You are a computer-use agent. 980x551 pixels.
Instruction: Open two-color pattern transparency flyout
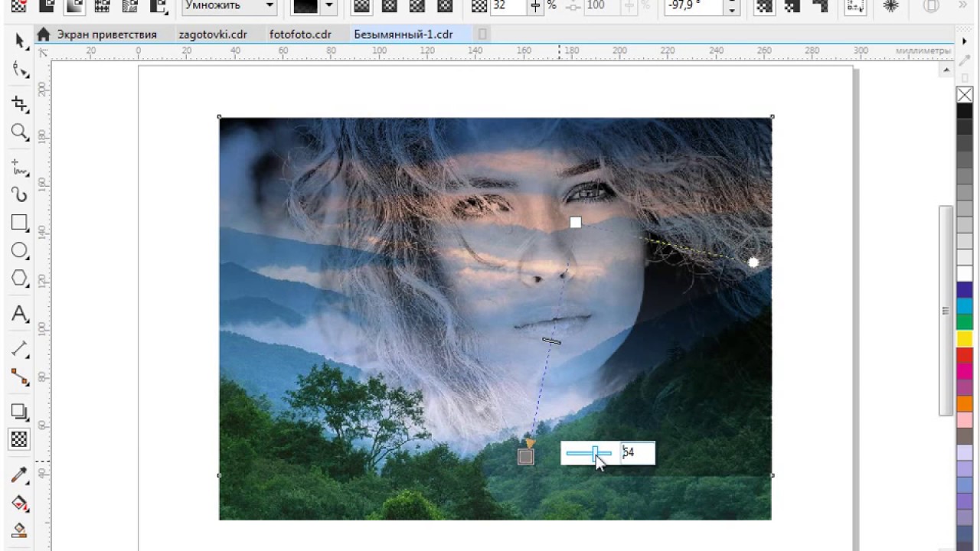(158, 6)
